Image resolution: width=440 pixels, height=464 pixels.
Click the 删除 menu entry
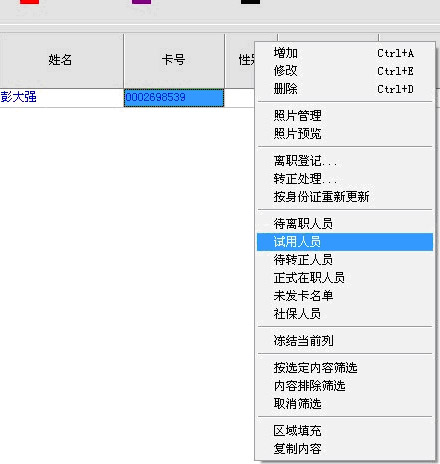coord(345,89)
